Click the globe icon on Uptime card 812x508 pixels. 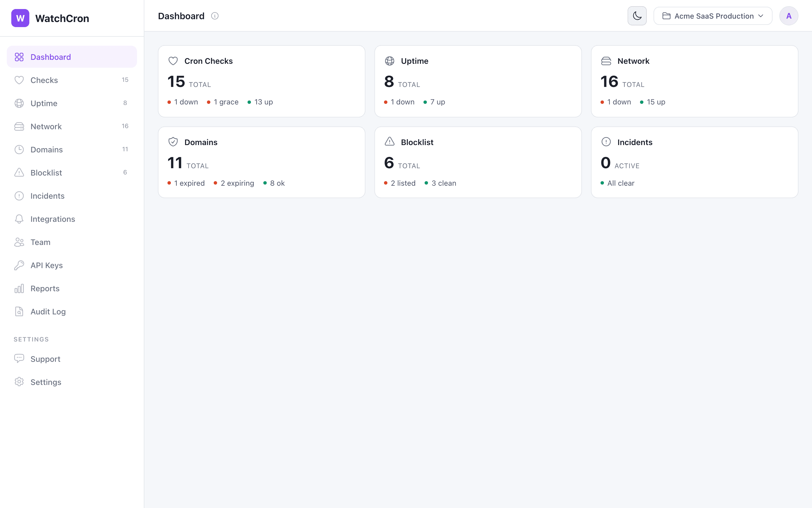pos(390,61)
